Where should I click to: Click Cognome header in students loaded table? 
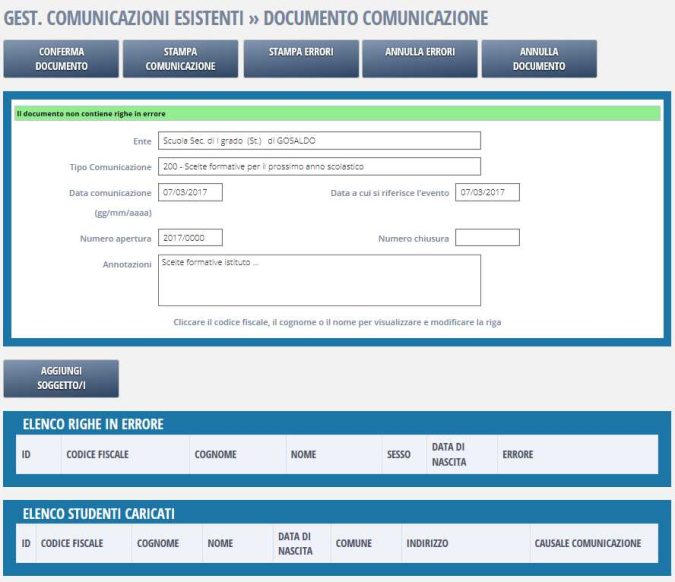coord(158,543)
